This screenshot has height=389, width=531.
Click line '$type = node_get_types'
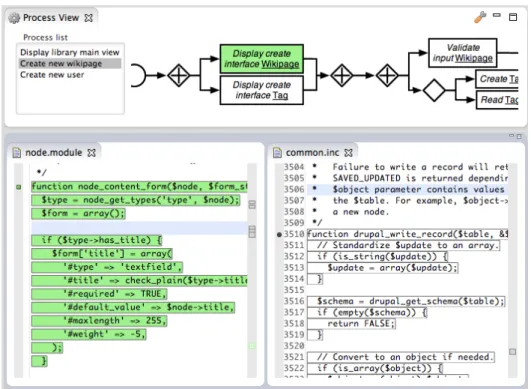(135, 200)
